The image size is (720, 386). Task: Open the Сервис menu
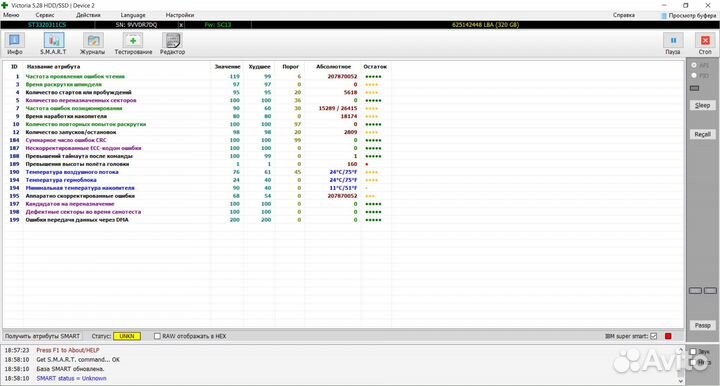[45, 15]
